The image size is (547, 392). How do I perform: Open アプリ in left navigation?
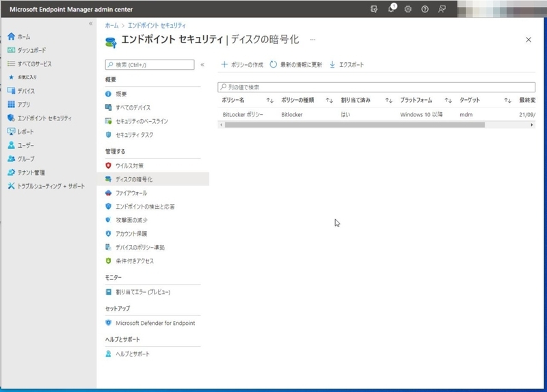23,105
